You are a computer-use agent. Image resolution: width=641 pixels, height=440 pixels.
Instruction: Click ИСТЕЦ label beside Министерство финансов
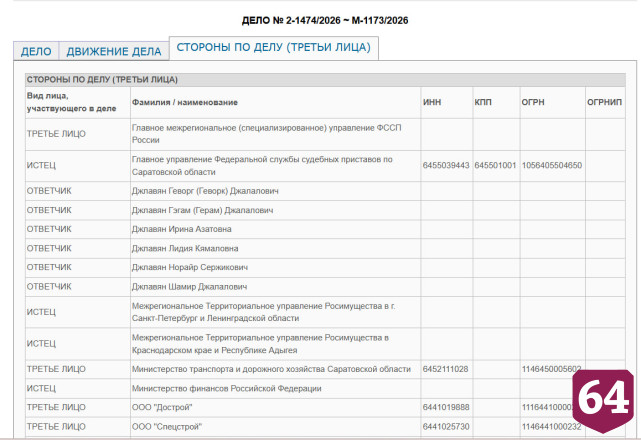click(41, 388)
